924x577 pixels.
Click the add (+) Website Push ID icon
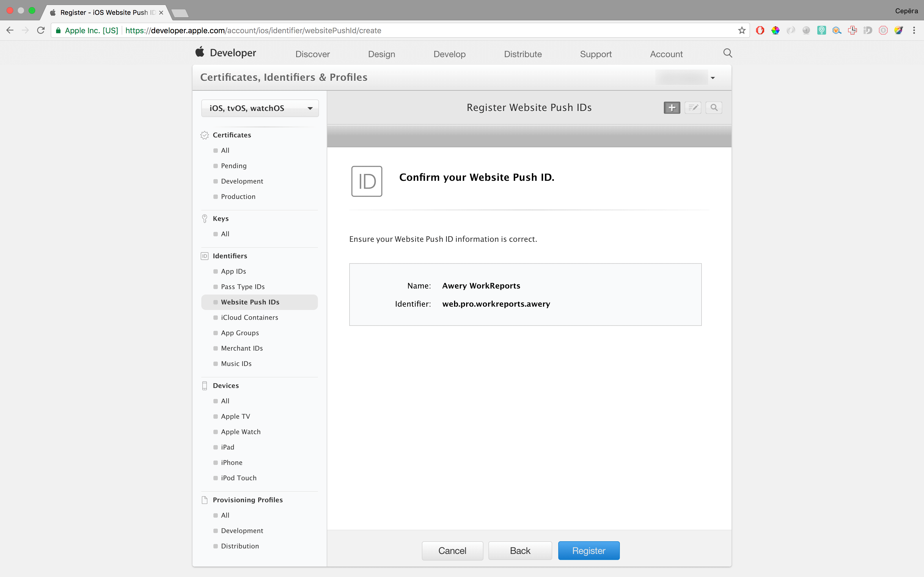tap(672, 108)
